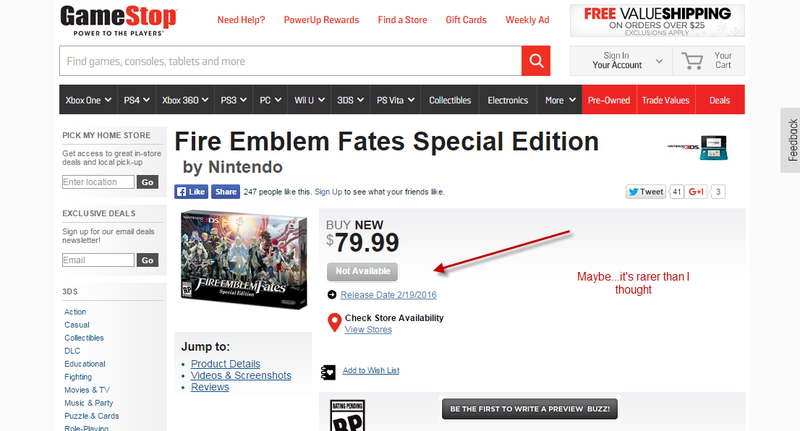800x431 pixels.
Task: Click Be the First to Write Preview Buzz
Action: (x=530, y=409)
